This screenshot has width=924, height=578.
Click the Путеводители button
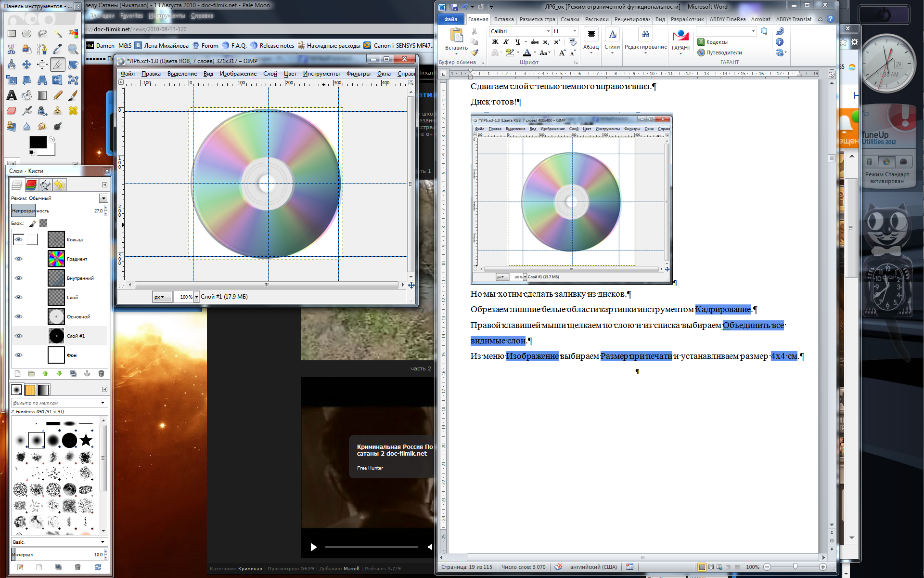[720, 53]
